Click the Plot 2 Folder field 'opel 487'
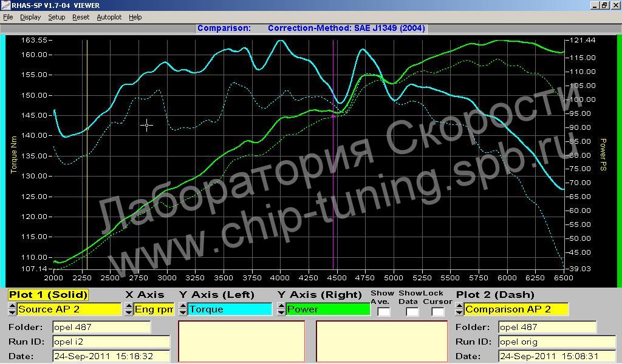The width and height of the screenshot is (622, 364). 547,327
